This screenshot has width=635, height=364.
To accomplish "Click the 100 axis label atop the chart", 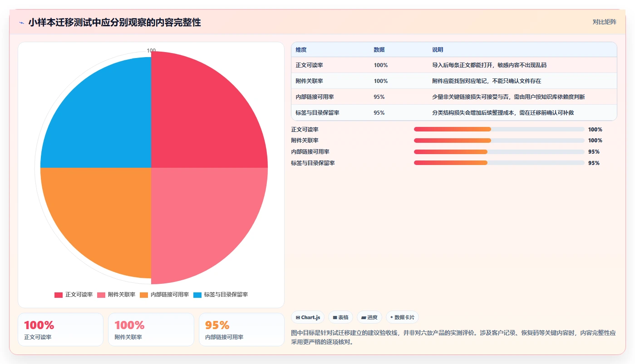I will (x=151, y=51).
